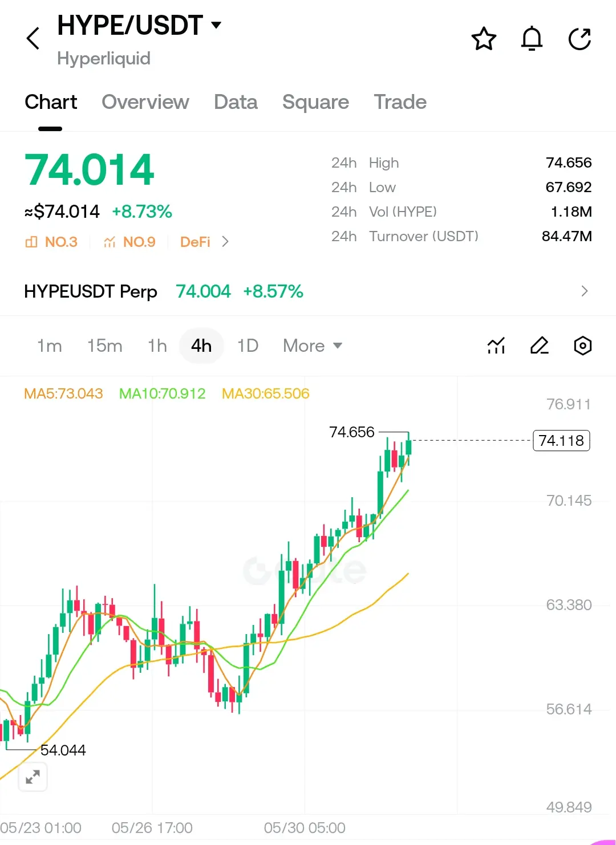The image size is (616, 845).
Task: Tap the 05/30 05:00 time axis label
Action: [305, 828]
